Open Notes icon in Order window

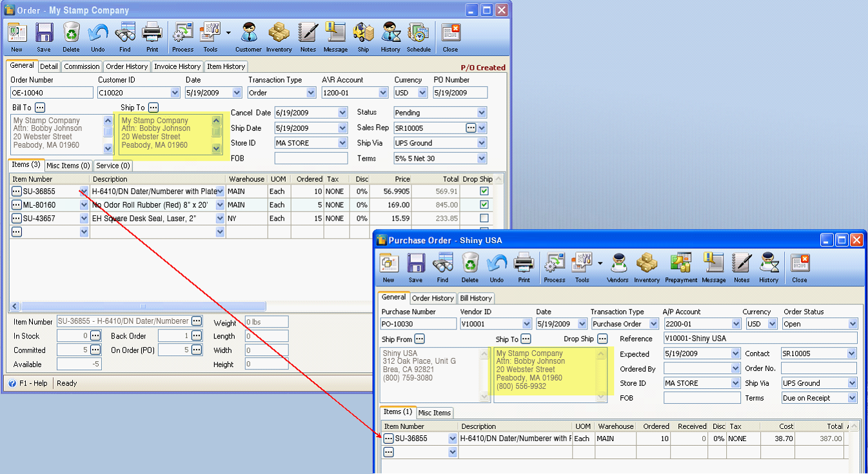pyautogui.click(x=308, y=32)
